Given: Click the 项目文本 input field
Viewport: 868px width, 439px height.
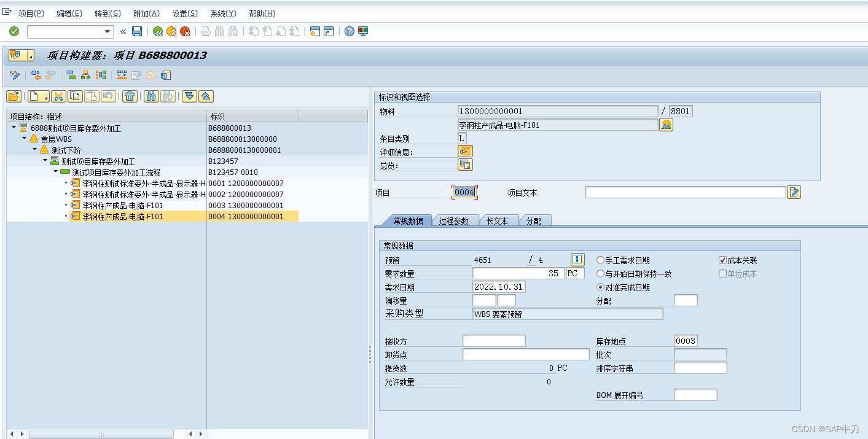Looking at the screenshot, I should tap(686, 192).
